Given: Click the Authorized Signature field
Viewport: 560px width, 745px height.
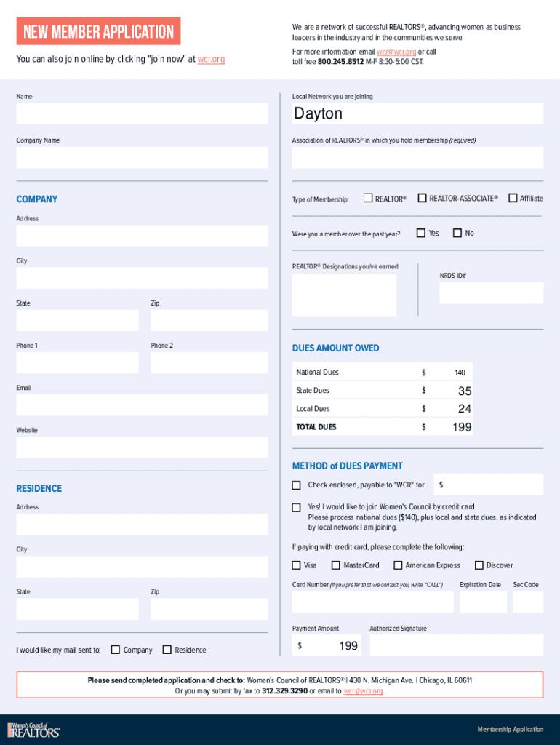Looking at the screenshot, I should [x=456, y=645].
